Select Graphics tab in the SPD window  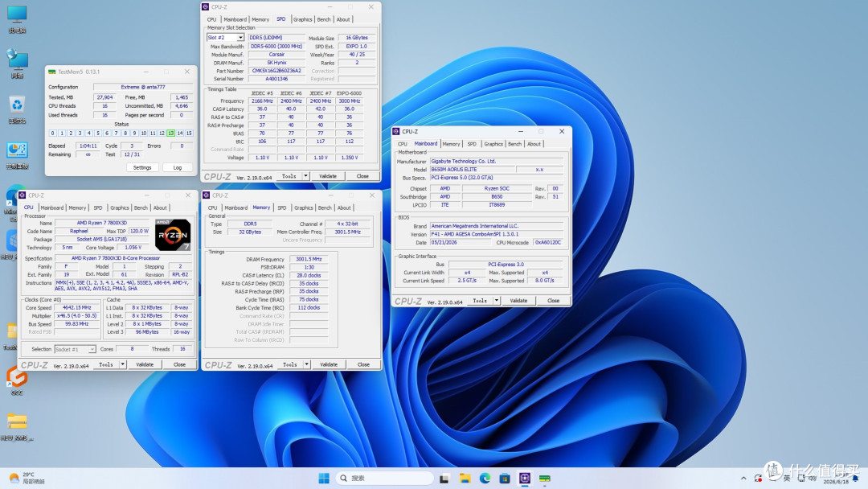[x=302, y=19]
